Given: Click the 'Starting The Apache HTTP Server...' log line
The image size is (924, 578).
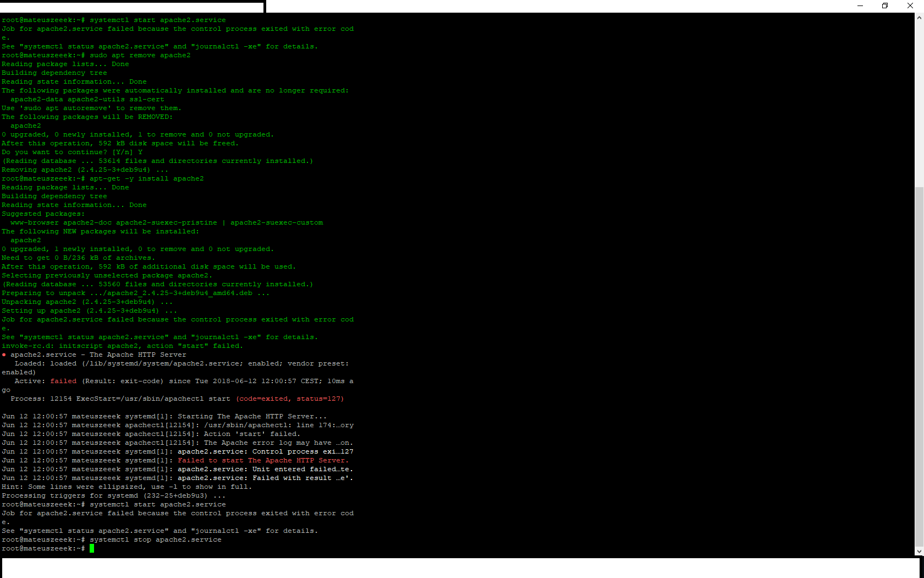Looking at the screenshot, I should (252, 416).
